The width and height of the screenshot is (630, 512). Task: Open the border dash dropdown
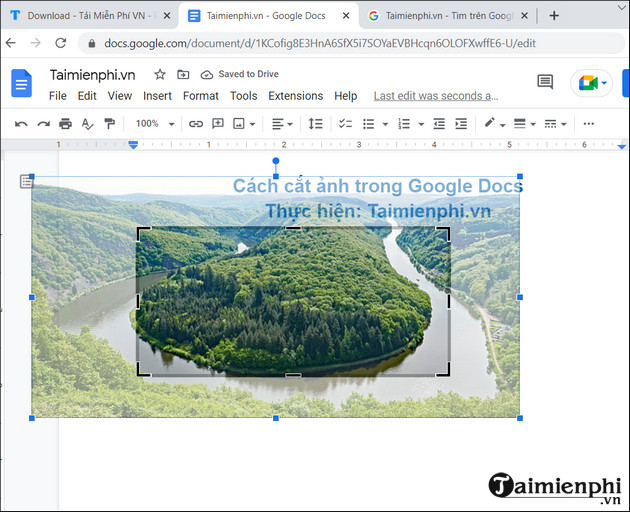pos(555,124)
